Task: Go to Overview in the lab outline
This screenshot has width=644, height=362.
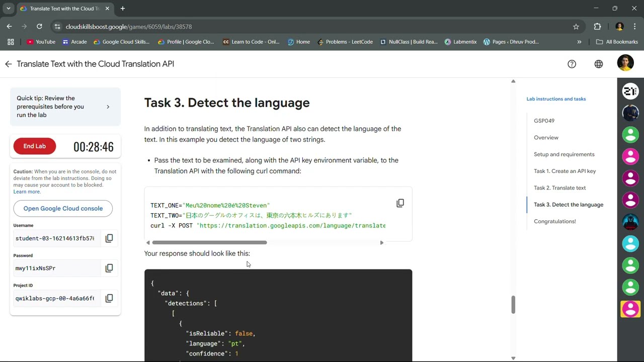Action: [546, 137]
